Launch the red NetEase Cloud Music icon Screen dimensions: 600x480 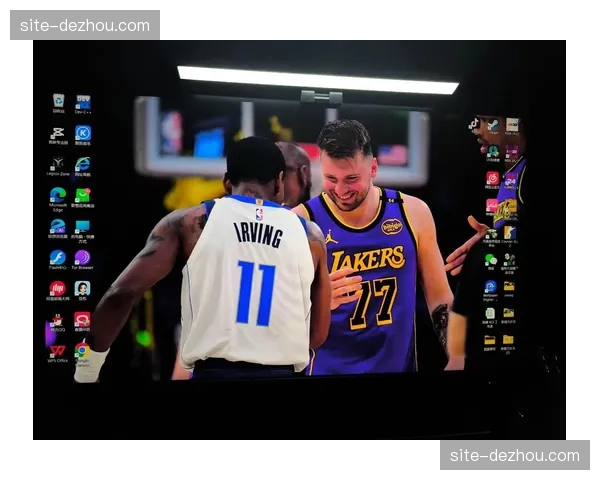pos(492,178)
